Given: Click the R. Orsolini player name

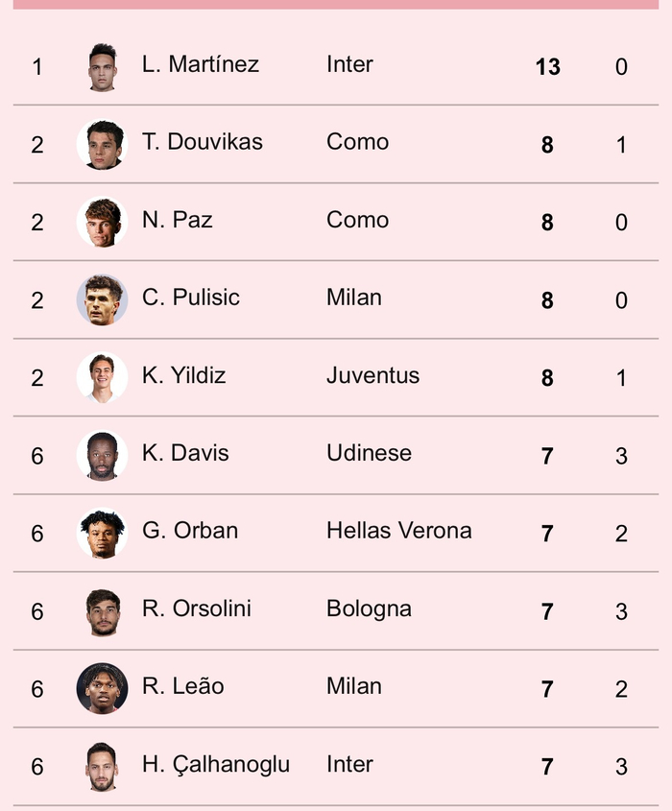Looking at the screenshot, I should coord(197,608).
